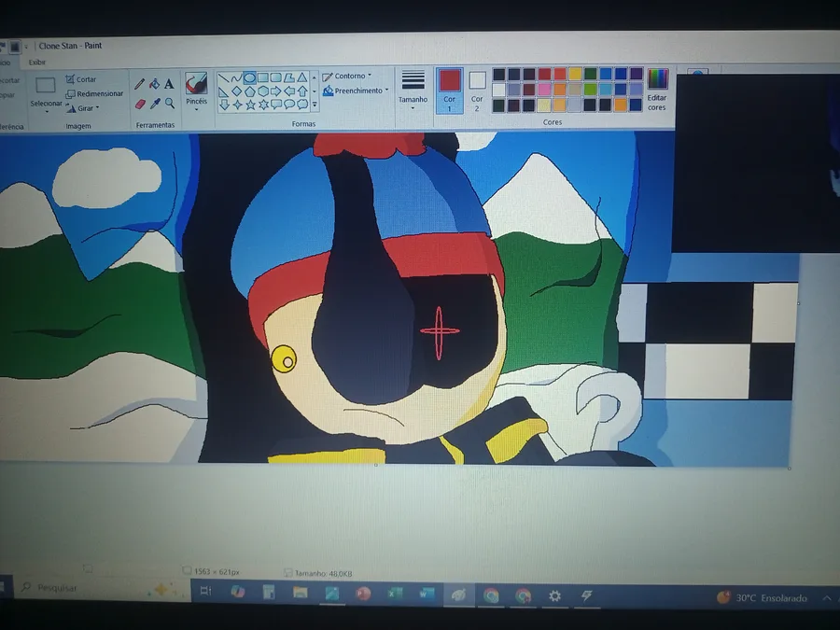840x630 pixels.
Task: Expand the Pincéis brushes dropdown
Action: point(197,110)
